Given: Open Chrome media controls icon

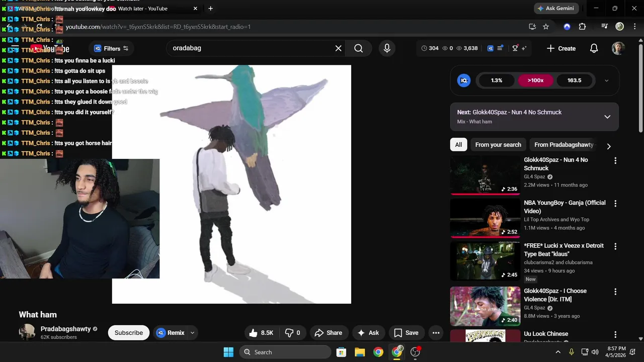Looking at the screenshot, I should (x=605, y=27).
